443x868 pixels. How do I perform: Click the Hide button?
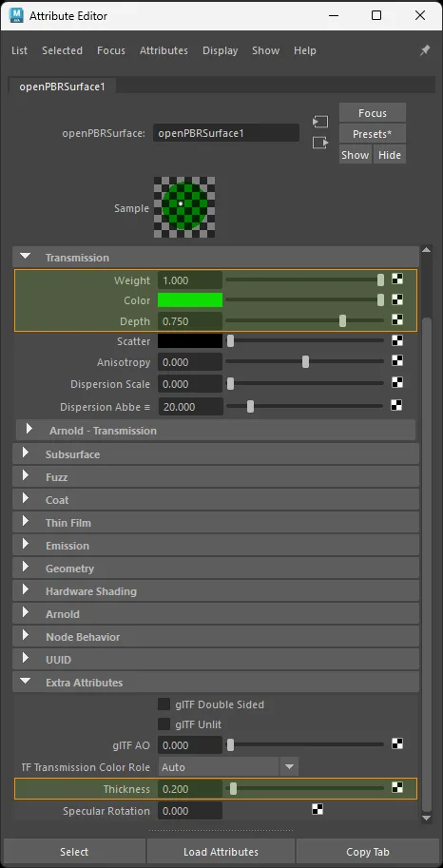389,154
